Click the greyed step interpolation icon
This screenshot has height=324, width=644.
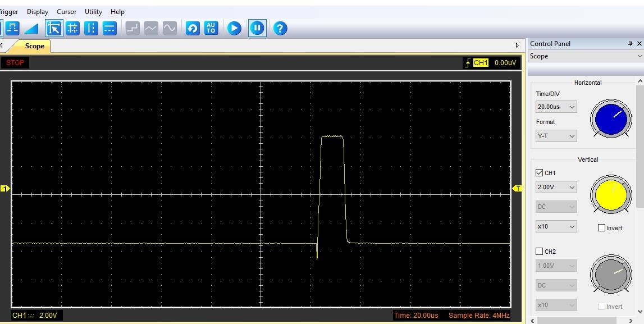(x=133, y=28)
